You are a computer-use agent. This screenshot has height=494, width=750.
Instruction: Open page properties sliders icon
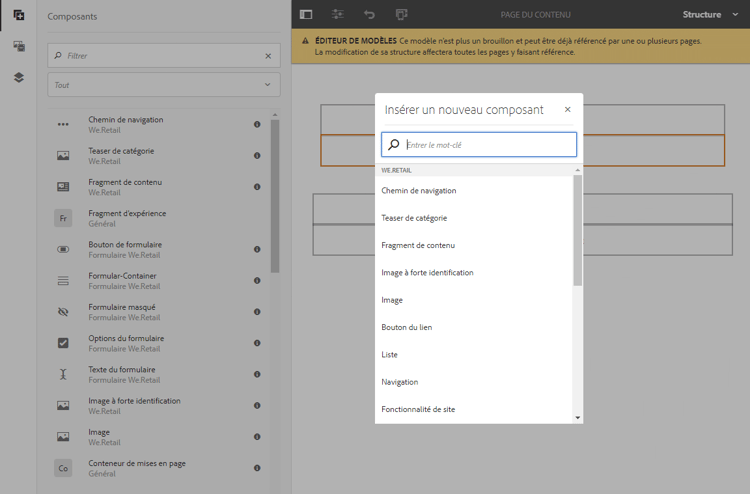pyautogui.click(x=338, y=14)
